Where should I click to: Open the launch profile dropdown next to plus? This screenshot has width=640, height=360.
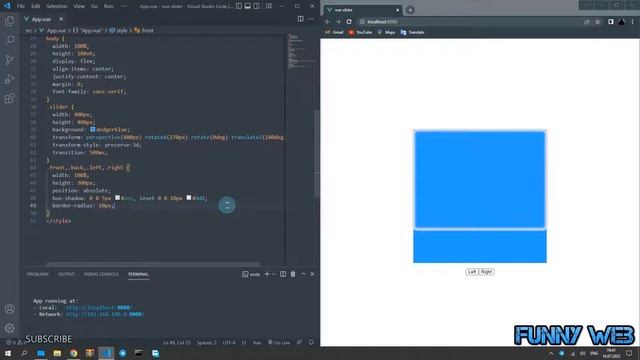(x=273, y=274)
